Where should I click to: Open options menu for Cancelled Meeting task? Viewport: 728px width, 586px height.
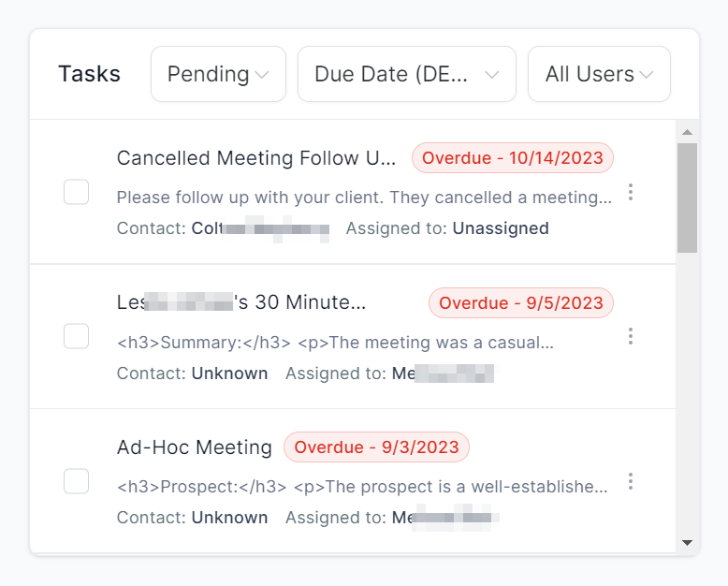pyautogui.click(x=631, y=193)
